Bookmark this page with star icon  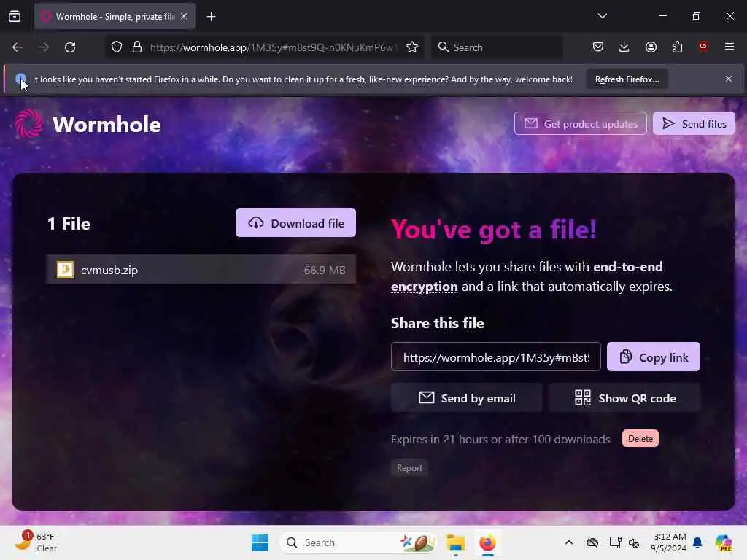point(412,47)
